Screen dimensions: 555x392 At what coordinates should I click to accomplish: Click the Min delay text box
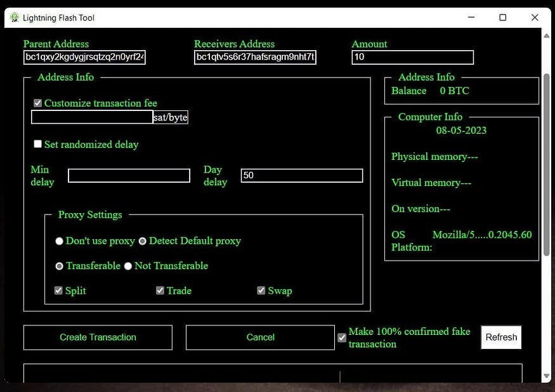pyautogui.click(x=129, y=176)
